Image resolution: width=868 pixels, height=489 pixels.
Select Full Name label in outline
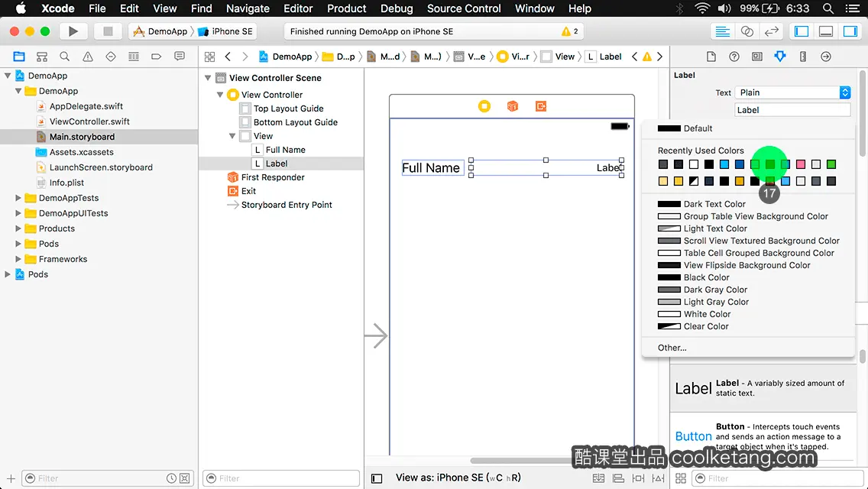(285, 150)
